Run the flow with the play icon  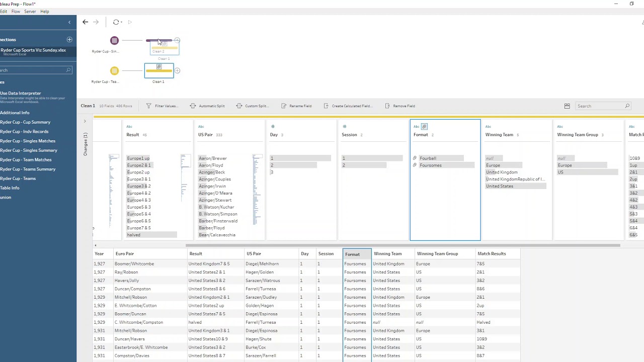(x=130, y=22)
